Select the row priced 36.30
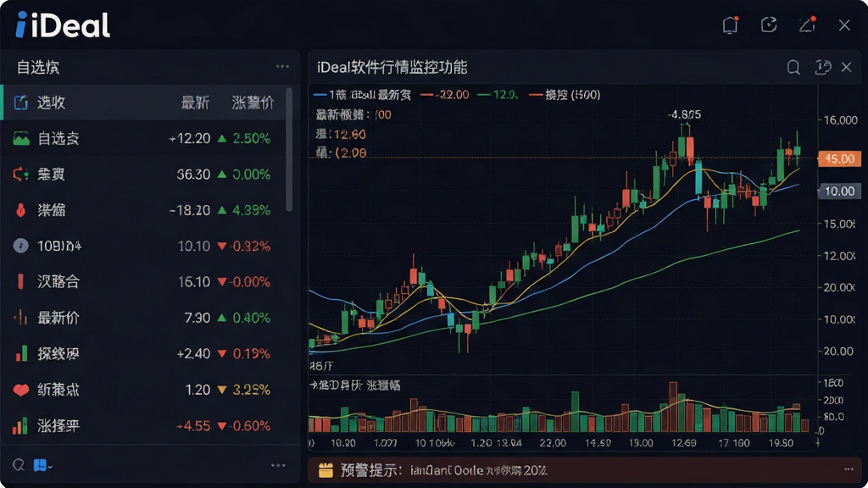The width and height of the screenshot is (868, 488). (145, 175)
